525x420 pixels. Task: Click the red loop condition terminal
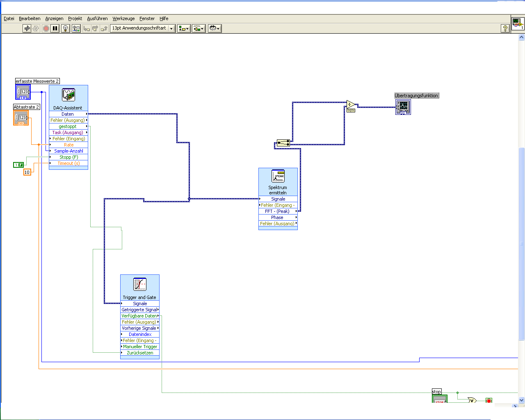tap(489, 401)
